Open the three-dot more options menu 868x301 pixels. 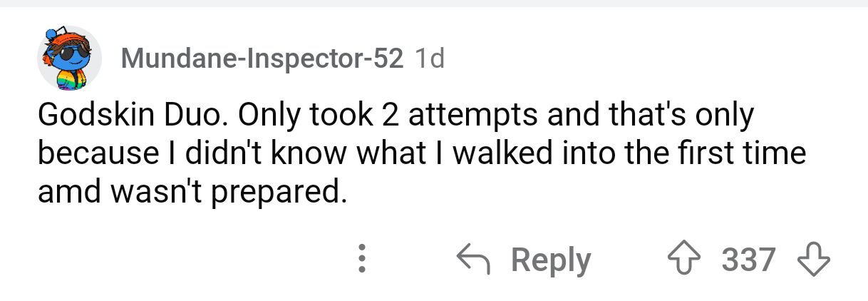click(362, 260)
